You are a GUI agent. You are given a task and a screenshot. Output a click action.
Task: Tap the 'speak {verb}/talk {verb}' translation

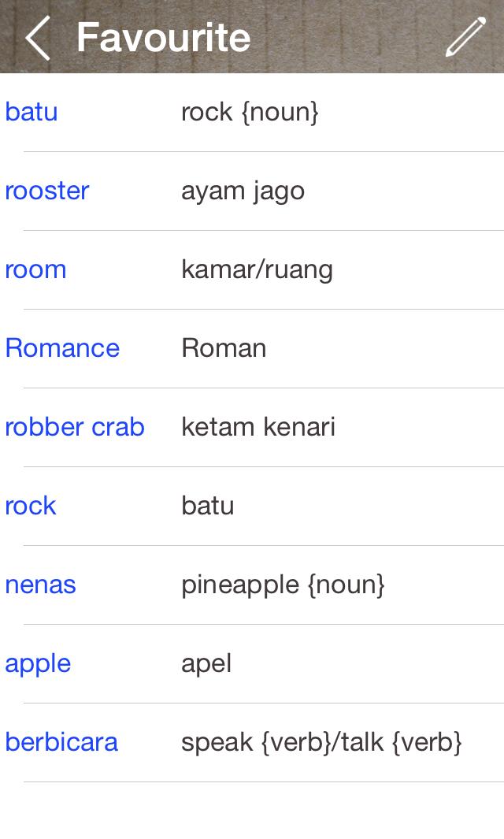click(321, 742)
